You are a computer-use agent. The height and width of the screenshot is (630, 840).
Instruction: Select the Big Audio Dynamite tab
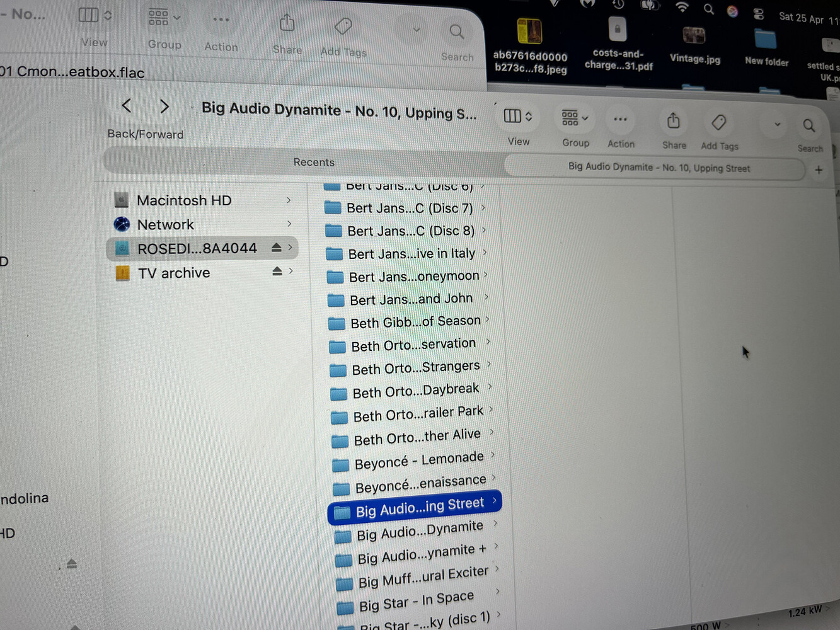point(659,168)
